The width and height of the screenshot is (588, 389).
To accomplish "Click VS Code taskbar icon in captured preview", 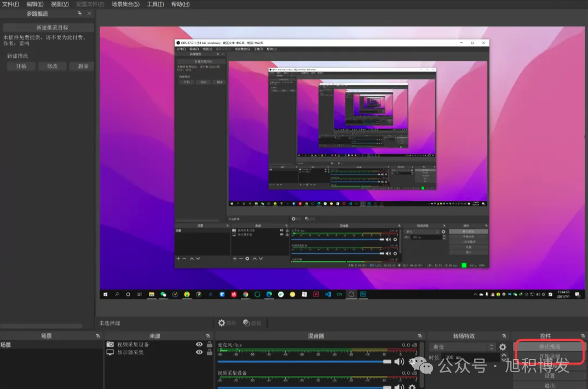I will click(x=328, y=294).
